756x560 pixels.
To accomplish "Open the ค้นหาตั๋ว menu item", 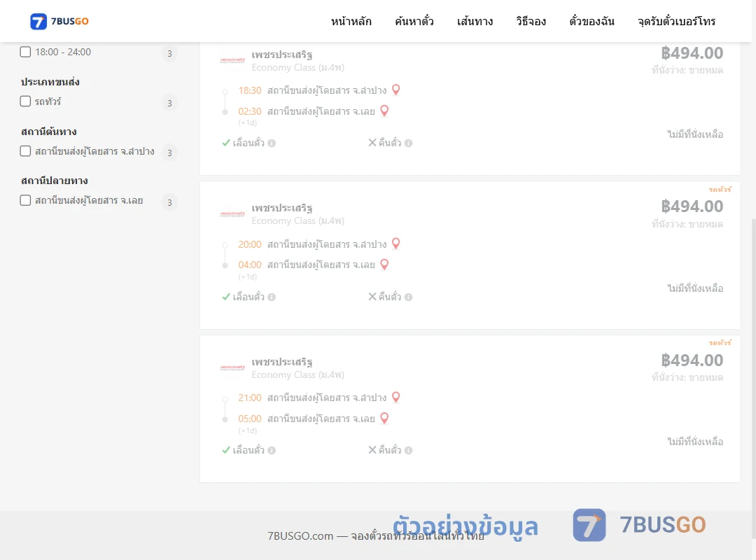I will pyautogui.click(x=414, y=21).
